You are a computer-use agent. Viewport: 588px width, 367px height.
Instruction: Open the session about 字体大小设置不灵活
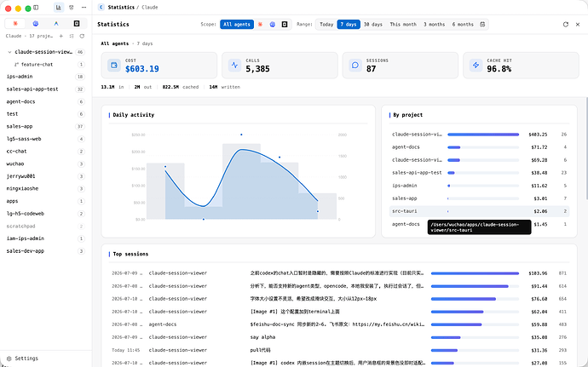click(339, 299)
